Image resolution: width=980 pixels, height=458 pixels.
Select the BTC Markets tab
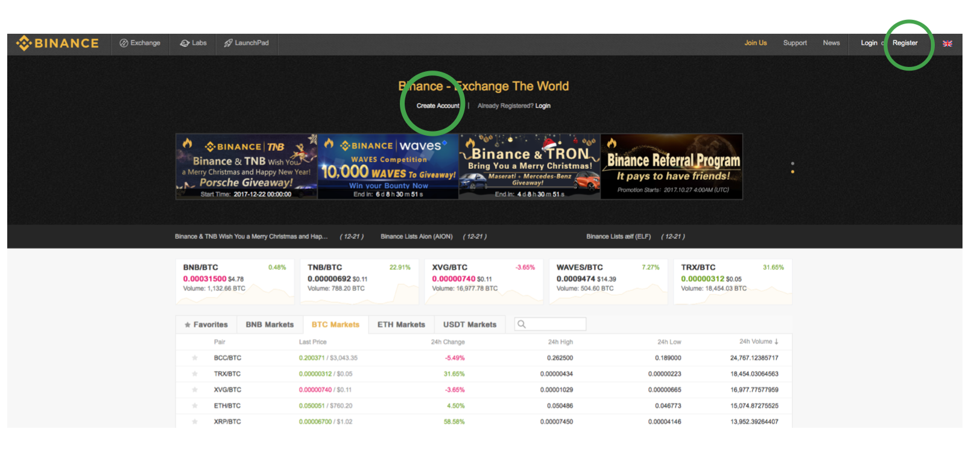point(335,325)
